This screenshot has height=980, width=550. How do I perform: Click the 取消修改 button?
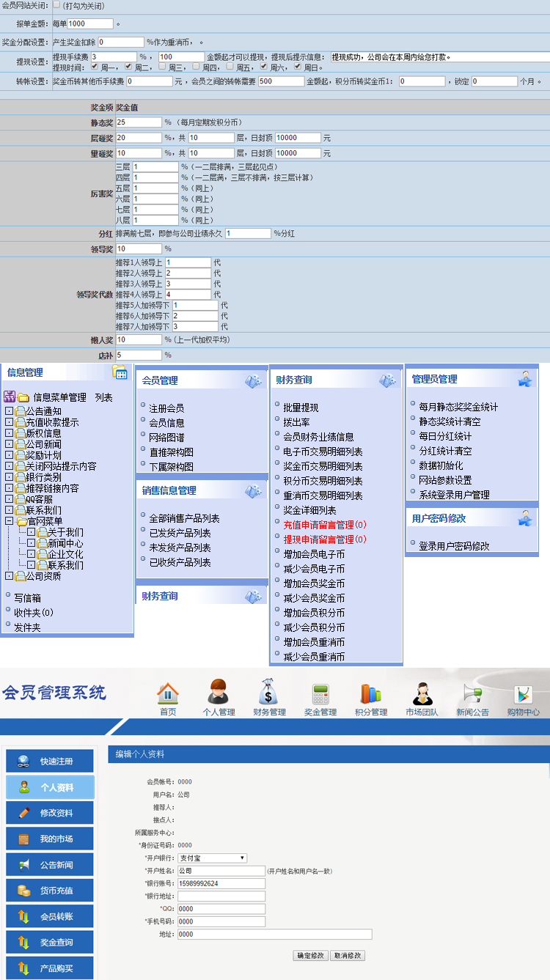coord(348,956)
